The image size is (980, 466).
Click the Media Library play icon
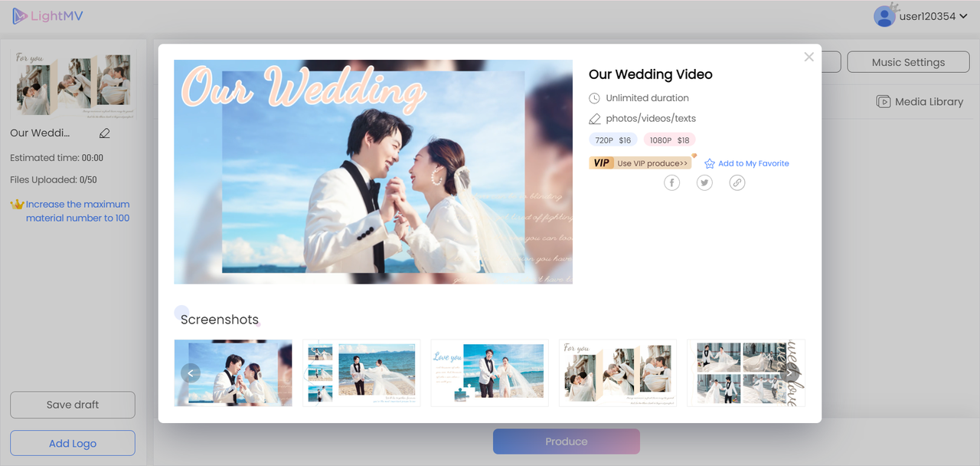pos(884,101)
